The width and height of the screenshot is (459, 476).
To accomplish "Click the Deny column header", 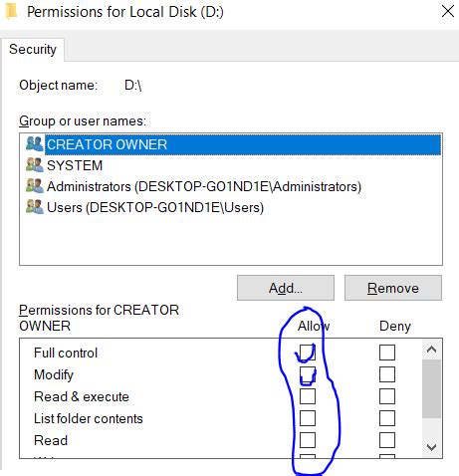I will [395, 326].
